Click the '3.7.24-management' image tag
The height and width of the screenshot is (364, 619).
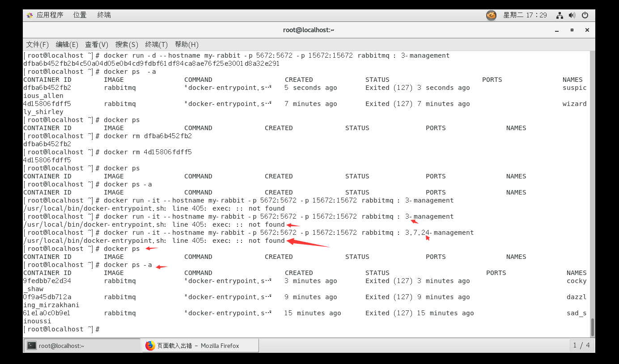point(439,233)
